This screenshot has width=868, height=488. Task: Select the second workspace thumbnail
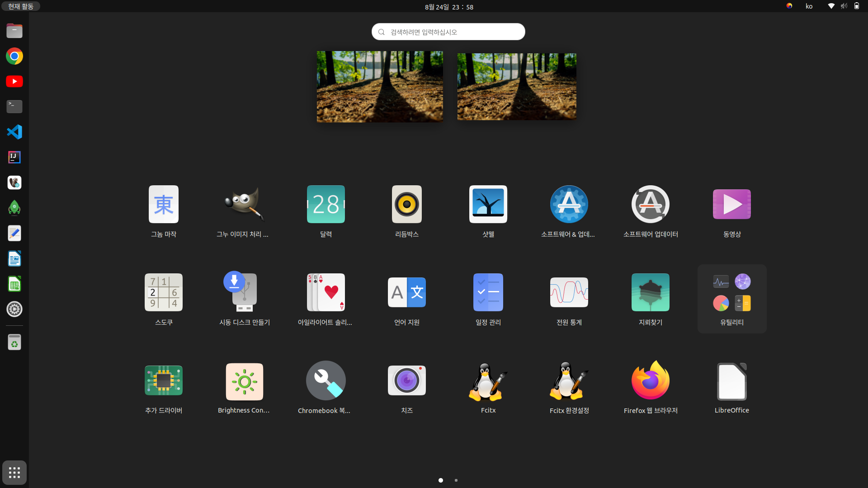click(x=516, y=86)
